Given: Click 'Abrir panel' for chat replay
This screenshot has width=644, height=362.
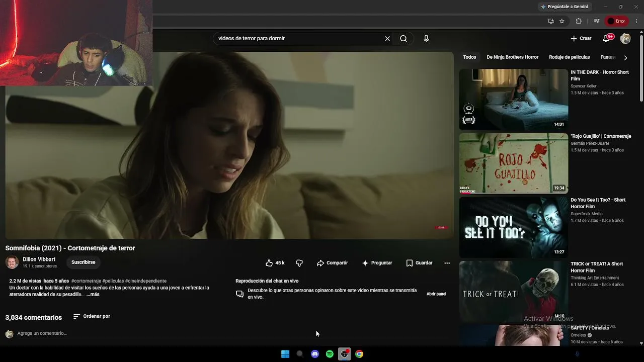Looking at the screenshot, I should pos(436,294).
